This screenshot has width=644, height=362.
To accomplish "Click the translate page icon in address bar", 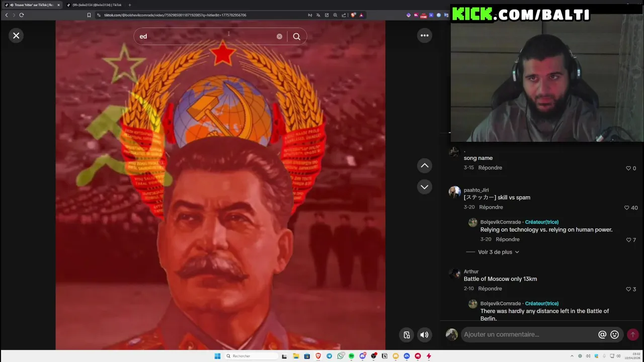I will pos(318,15).
